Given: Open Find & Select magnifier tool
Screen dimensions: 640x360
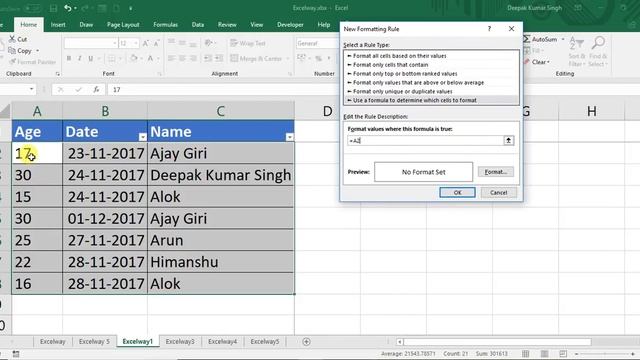Looking at the screenshot, I should pyautogui.click(x=598, y=51).
